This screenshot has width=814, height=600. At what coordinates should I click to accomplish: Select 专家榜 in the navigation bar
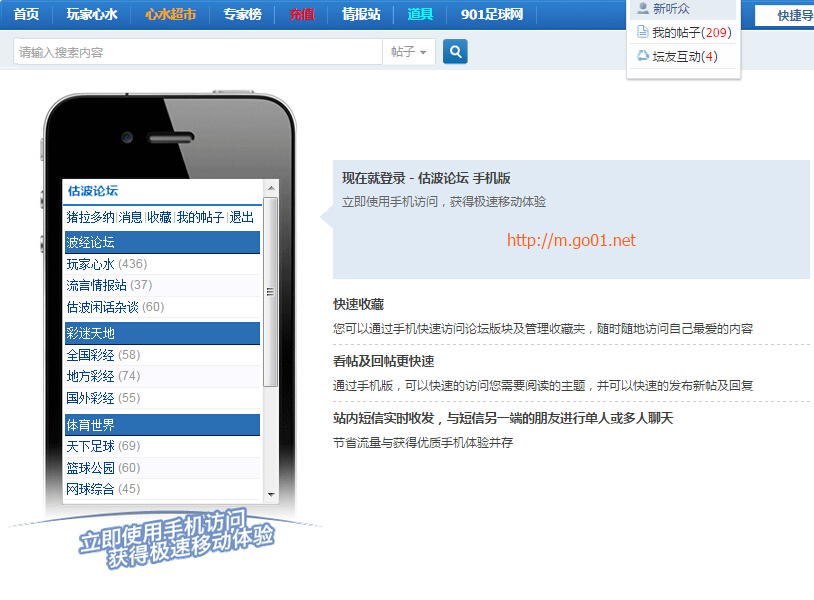point(242,14)
